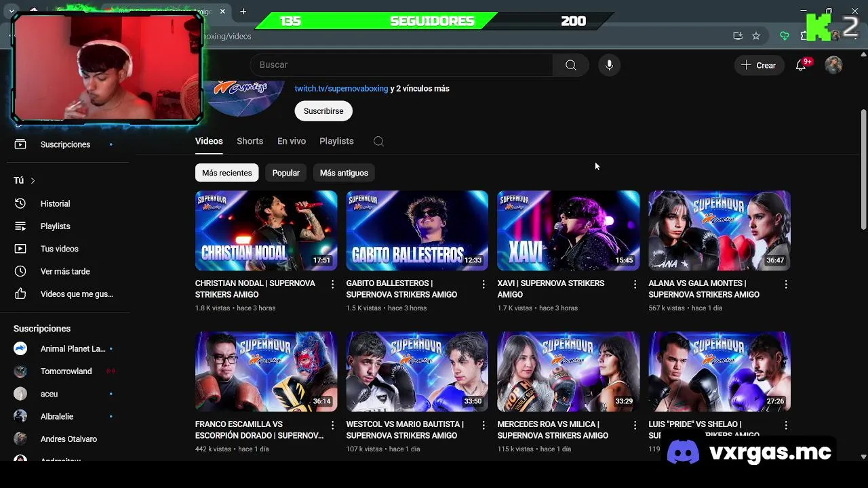
Task: Click the Suscribirse button
Action: click(323, 111)
